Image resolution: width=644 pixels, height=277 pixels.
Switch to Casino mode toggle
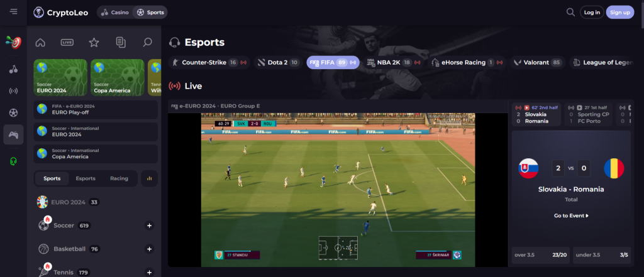click(114, 13)
